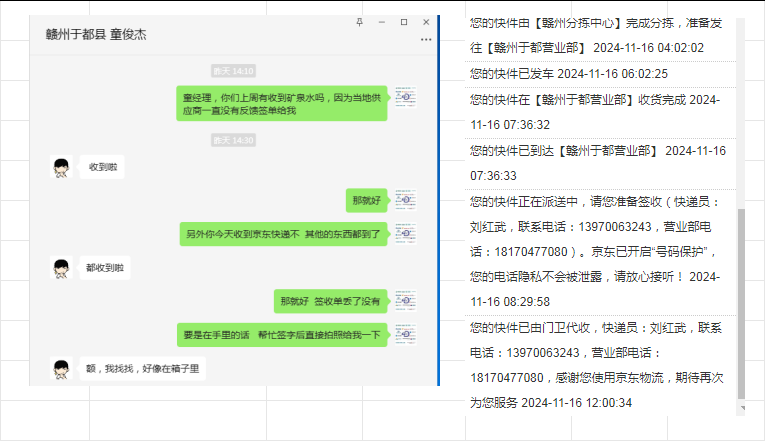
Task: Click the tracking panel scrollbar thumb
Action: pyautogui.click(x=742, y=304)
